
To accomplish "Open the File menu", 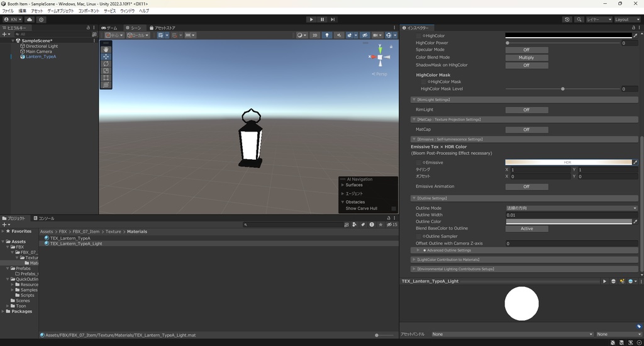I will pos(8,11).
